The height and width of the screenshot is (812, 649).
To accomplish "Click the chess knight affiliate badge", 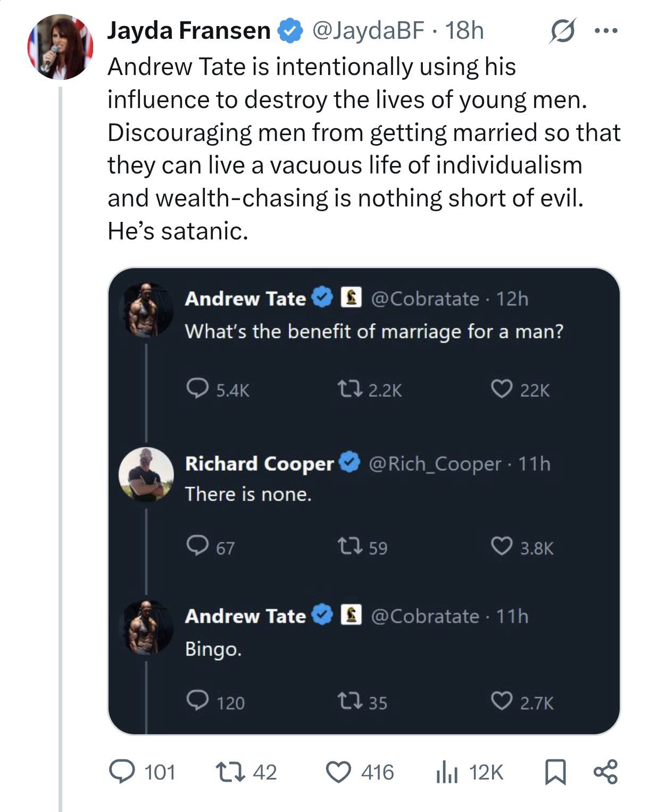I will [x=351, y=297].
